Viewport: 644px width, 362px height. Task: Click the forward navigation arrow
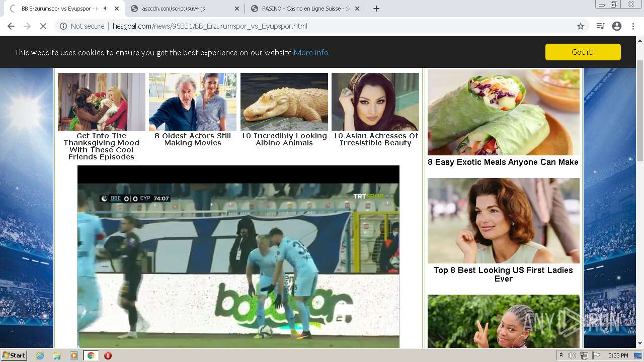[x=27, y=26]
